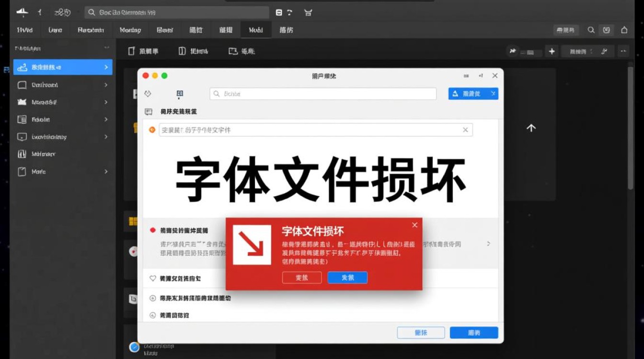Click the blue button in red alert
This screenshot has height=359, width=644.
click(x=347, y=278)
